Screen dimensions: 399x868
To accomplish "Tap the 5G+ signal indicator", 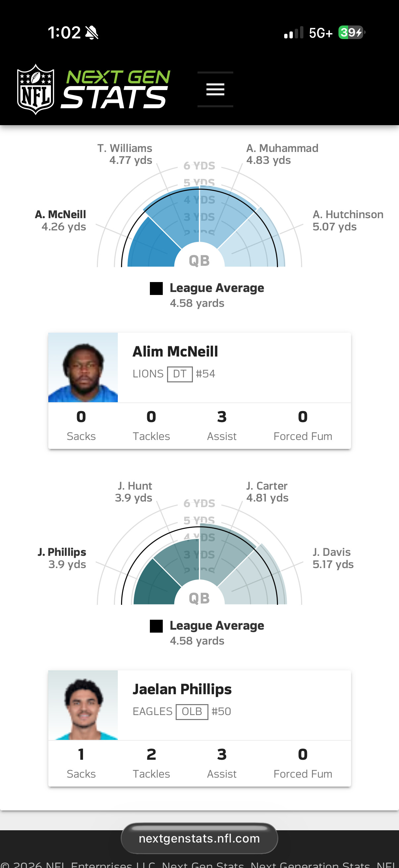I will tap(319, 33).
